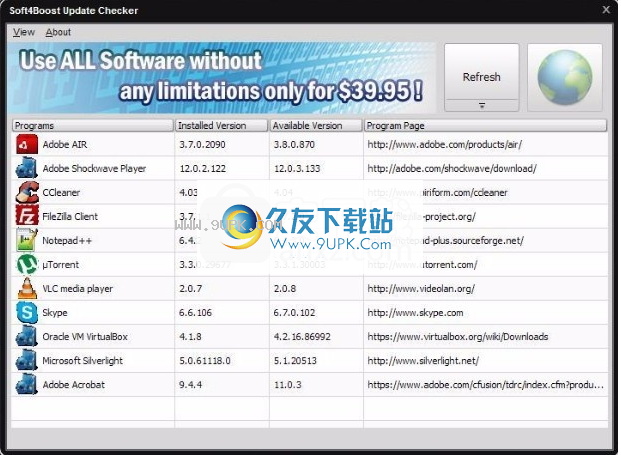Click the FileZilla Client icon

click(x=27, y=216)
